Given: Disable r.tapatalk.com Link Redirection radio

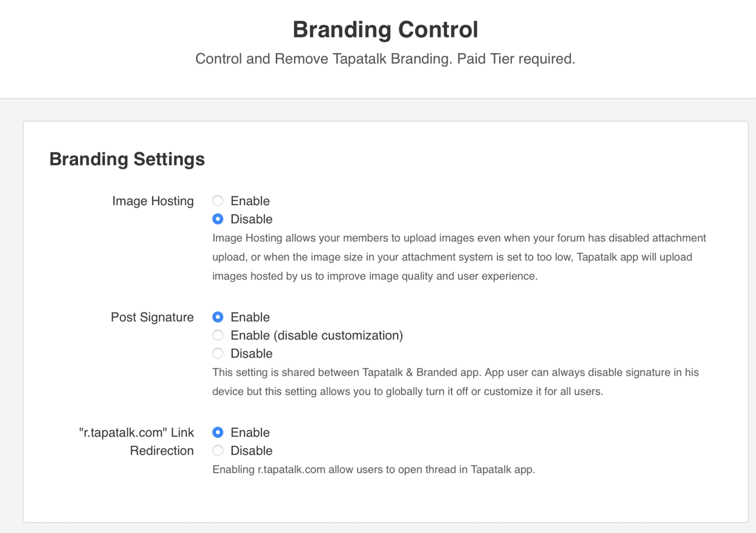Looking at the screenshot, I should point(217,451).
